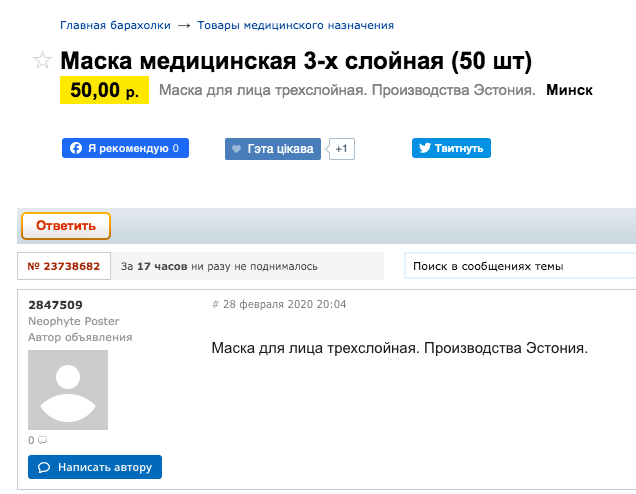Click the post date '28 февраля 2020 20:04'

pos(285,304)
